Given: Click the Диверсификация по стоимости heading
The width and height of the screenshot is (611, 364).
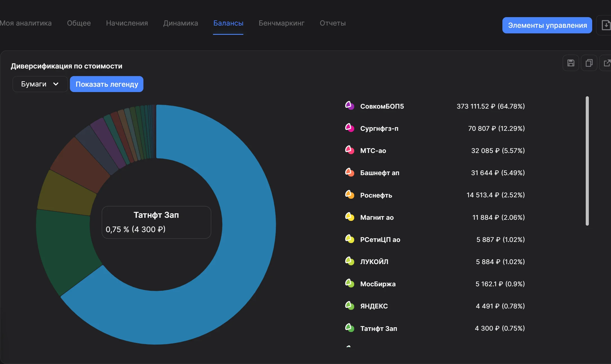Looking at the screenshot, I should (x=67, y=66).
